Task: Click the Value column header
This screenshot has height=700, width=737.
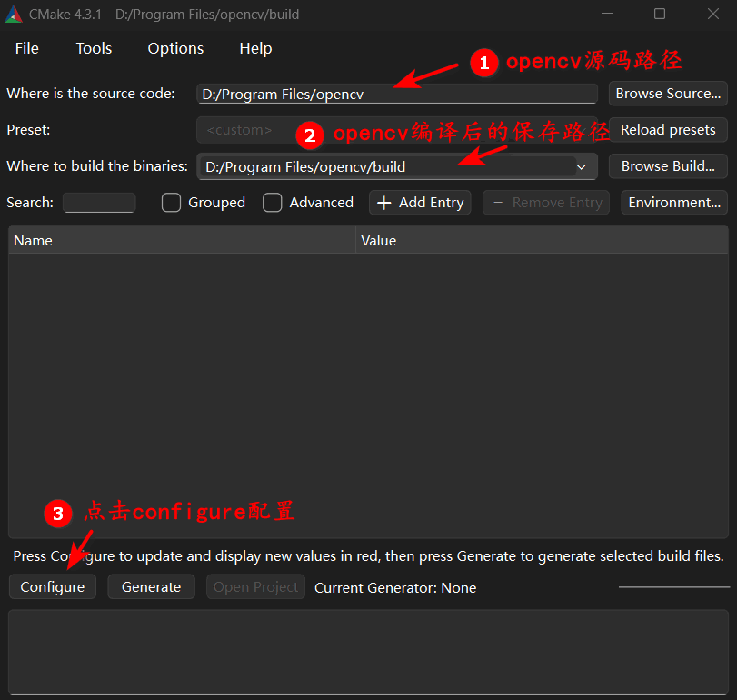Action: coord(542,240)
